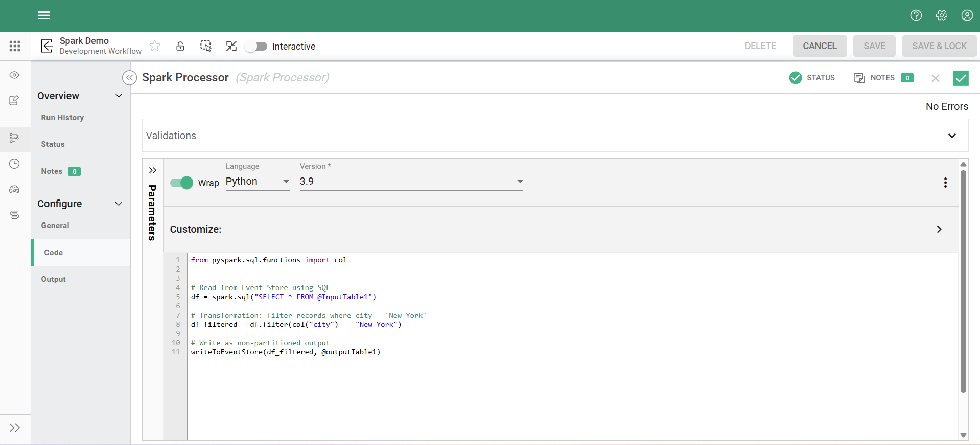This screenshot has width=980, height=445.
Task: Expand the Validations section
Action: 951,136
